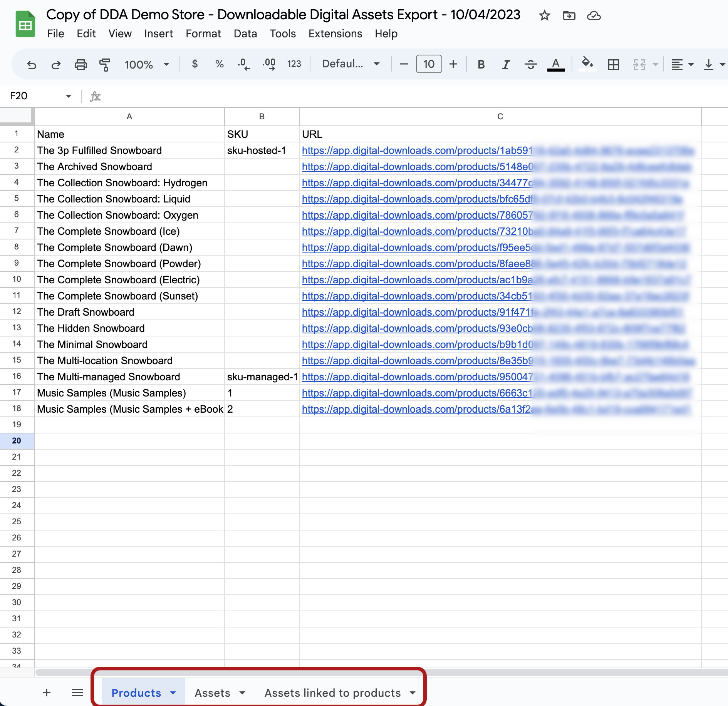Image resolution: width=728 pixels, height=706 pixels.
Task: Toggle Strikethrough formatting
Action: click(x=530, y=65)
